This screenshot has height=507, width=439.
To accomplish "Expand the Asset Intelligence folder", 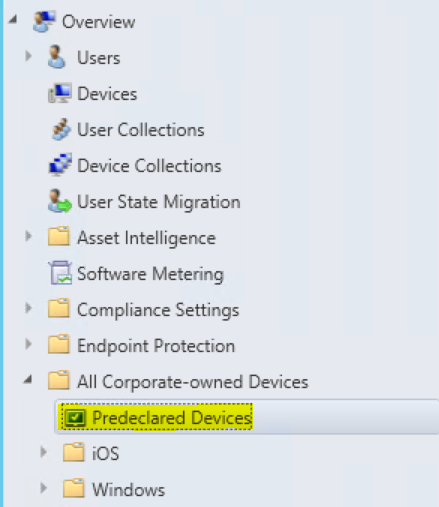I will (x=28, y=236).
